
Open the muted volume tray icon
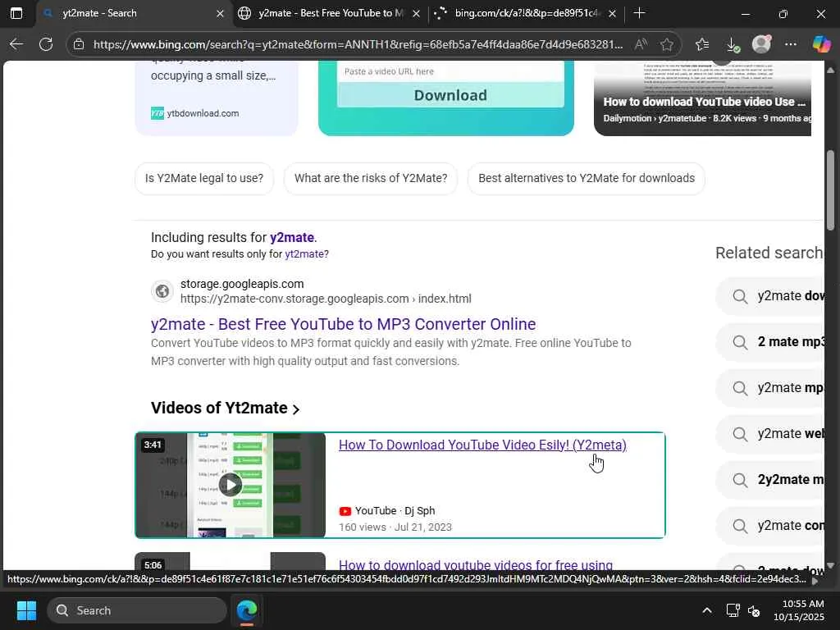[754, 610]
